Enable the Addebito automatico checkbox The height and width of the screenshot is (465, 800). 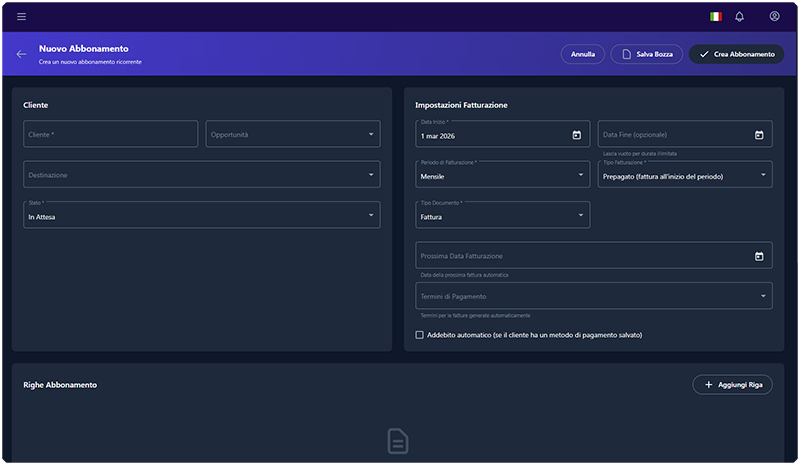click(x=420, y=335)
